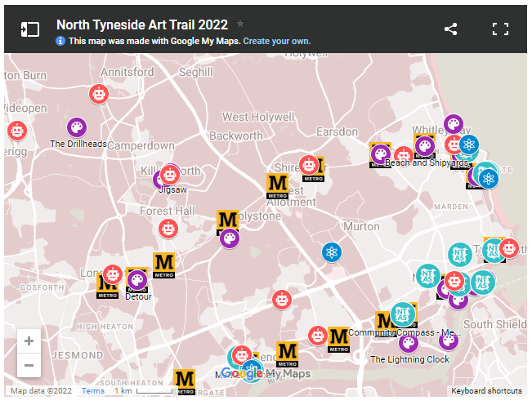Click the red robot marker left of Detour
The width and height of the screenshot is (532, 405).
(x=113, y=274)
